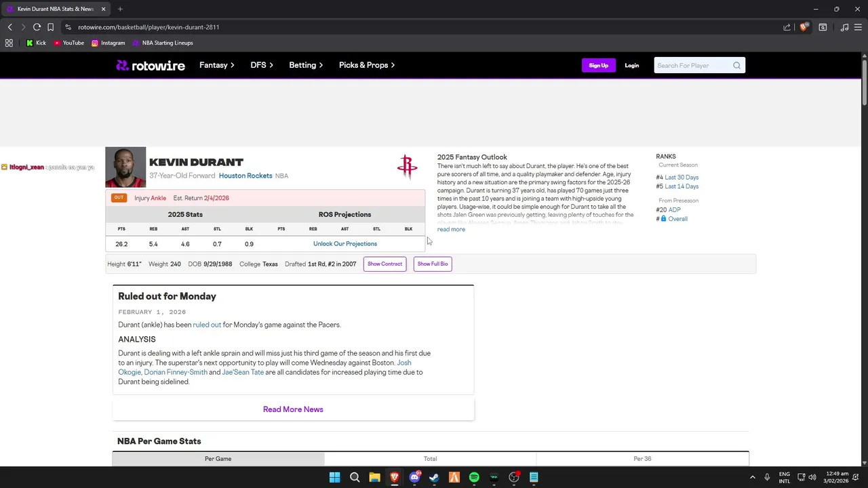This screenshot has width=868, height=488.
Task: Open the share icon in address bar
Action: 787,27
